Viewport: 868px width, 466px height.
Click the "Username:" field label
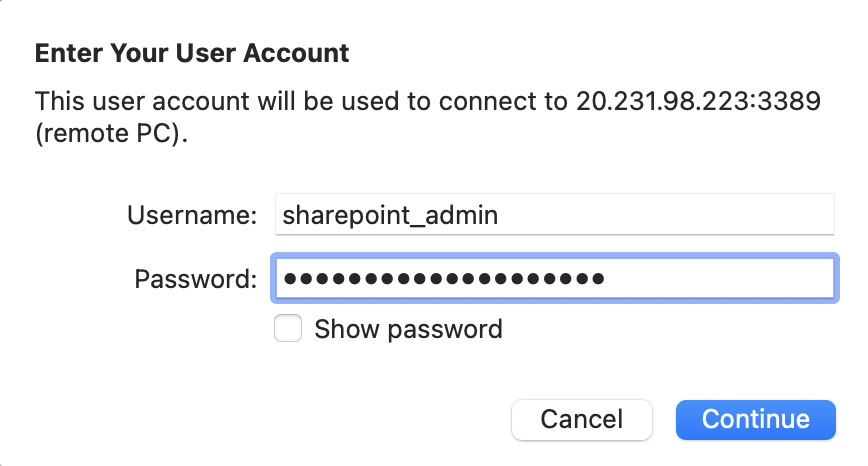point(193,214)
